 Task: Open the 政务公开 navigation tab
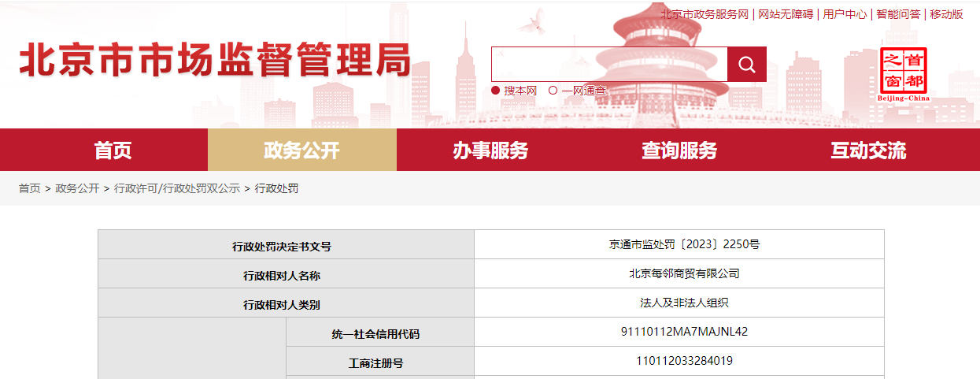(302, 150)
